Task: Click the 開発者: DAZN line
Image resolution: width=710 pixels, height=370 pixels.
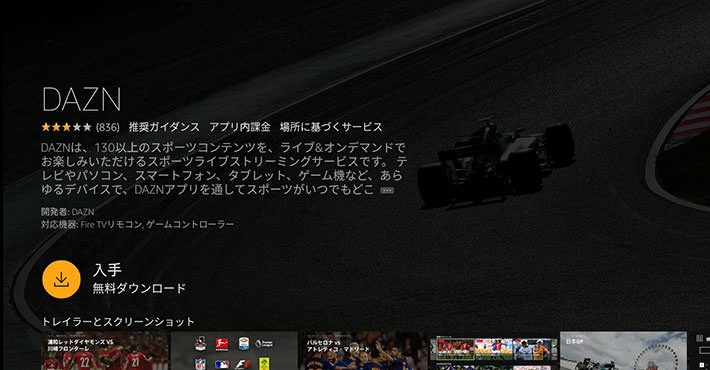Action: (x=68, y=211)
